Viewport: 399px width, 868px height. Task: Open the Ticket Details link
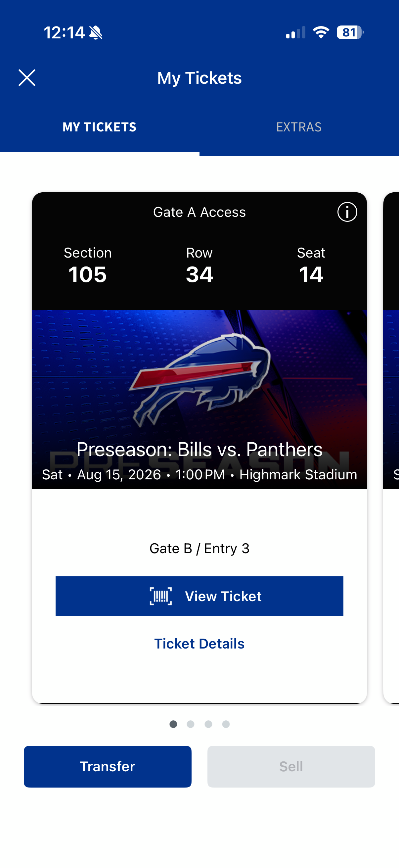point(199,644)
